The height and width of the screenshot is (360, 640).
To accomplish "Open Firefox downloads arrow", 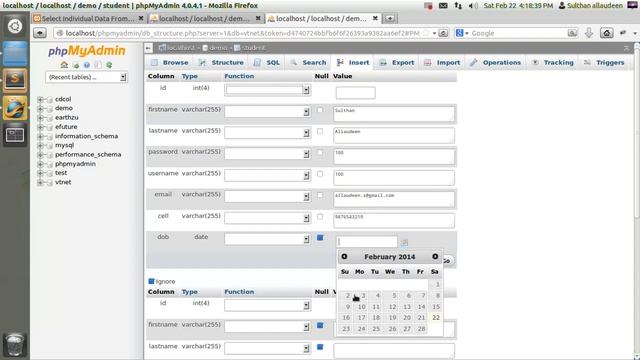I will pos(589,33).
